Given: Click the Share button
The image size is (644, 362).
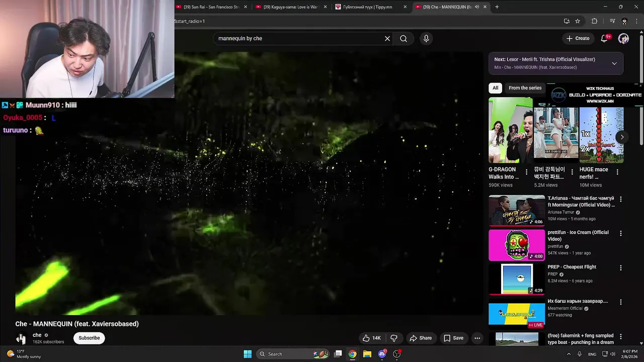Looking at the screenshot, I should (421, 338).
